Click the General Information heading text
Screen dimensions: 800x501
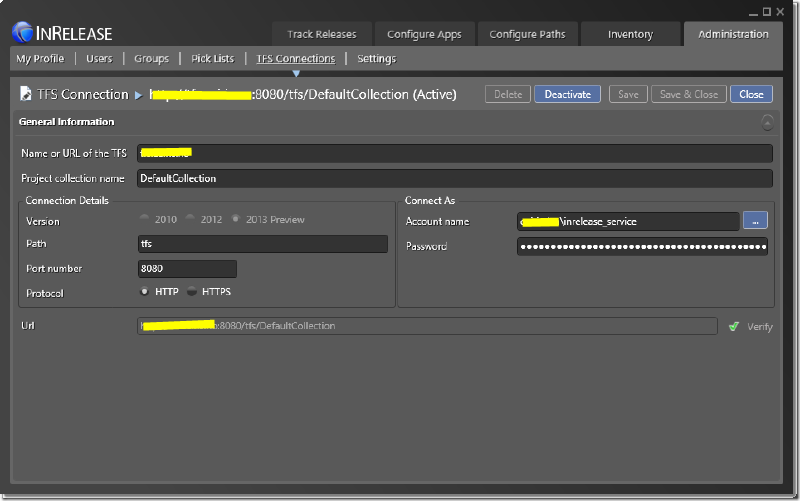pos(66,121)
